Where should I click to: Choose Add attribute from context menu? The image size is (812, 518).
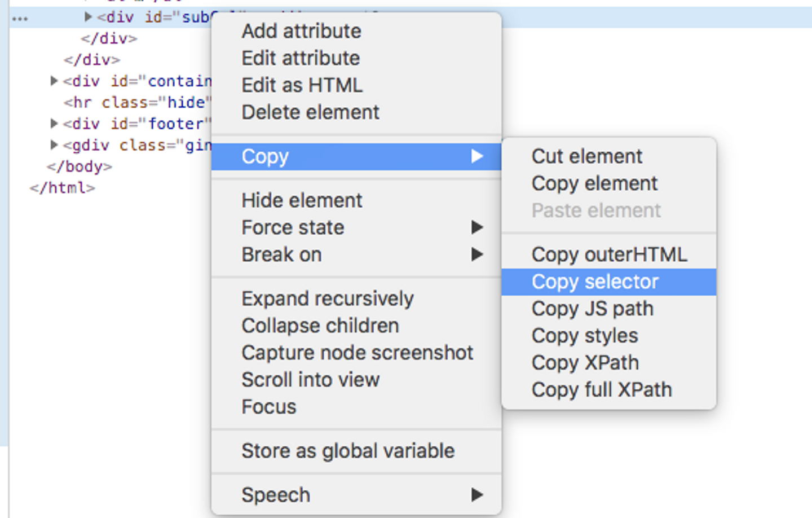[x=301, y=31]
